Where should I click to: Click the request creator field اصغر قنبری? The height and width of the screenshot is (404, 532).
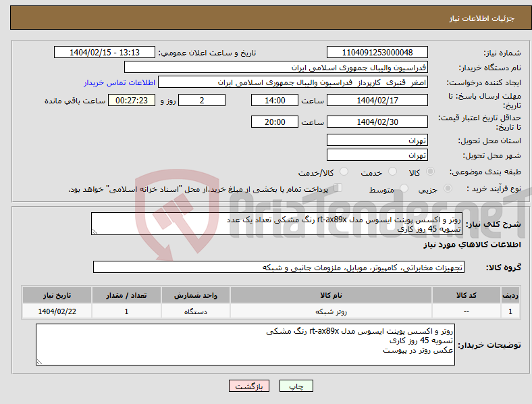point(293,82)
